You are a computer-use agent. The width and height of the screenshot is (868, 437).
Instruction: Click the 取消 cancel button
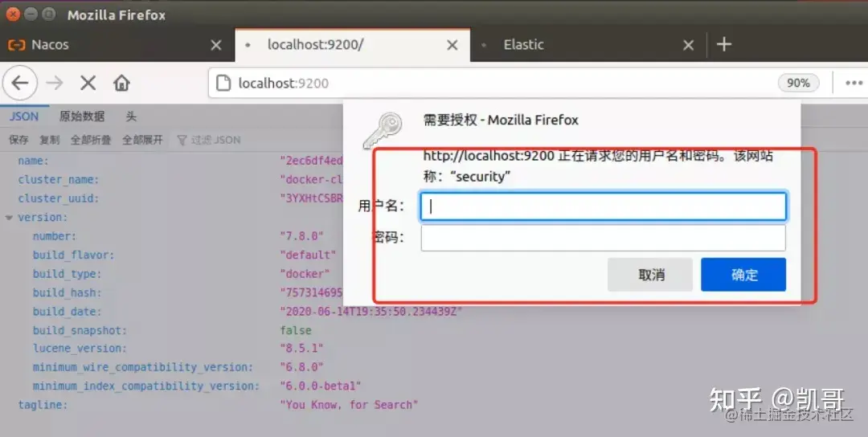point(650,275)
